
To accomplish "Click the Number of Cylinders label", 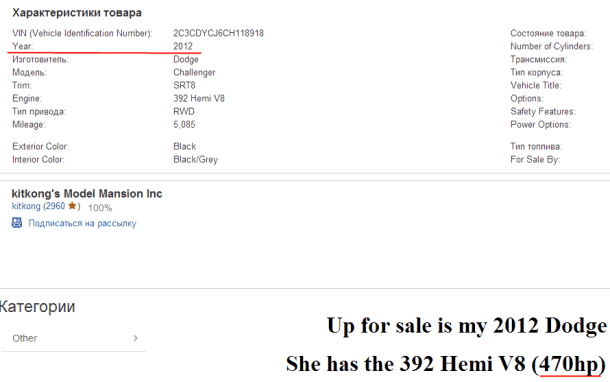I will point(551,46).
